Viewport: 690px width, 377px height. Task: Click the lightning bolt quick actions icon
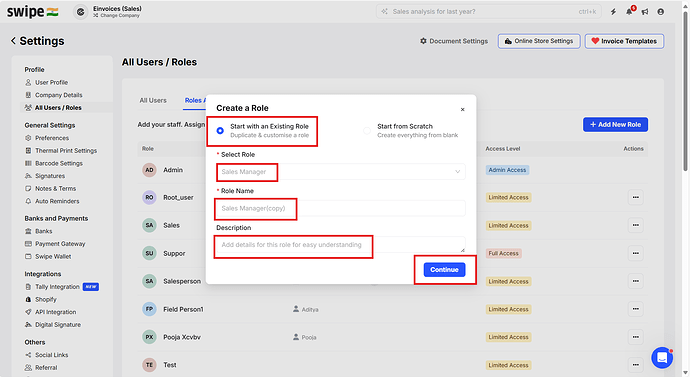point(613,12)
